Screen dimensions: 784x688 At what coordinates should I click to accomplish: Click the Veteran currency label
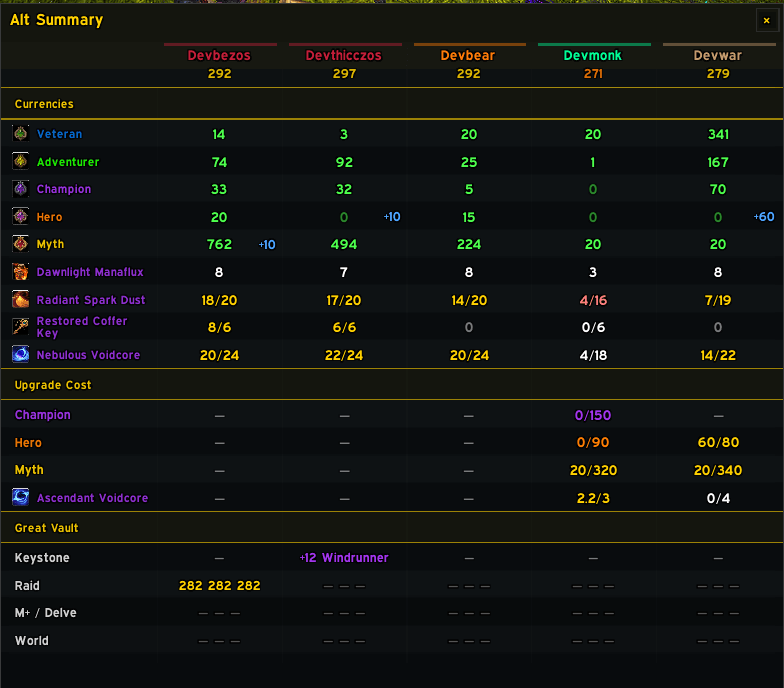(x=60, y=134)
